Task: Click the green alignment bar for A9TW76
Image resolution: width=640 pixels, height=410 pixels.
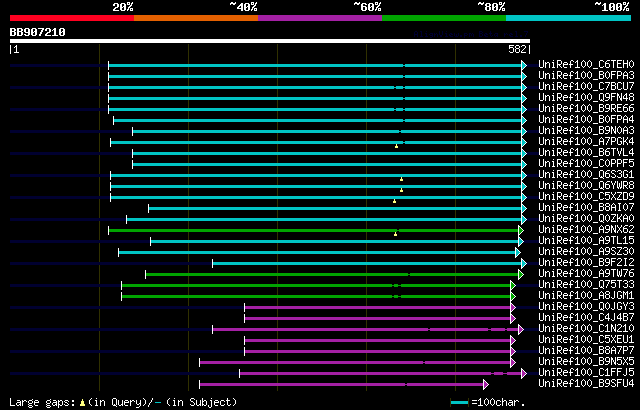Action: tap(334, 275)
